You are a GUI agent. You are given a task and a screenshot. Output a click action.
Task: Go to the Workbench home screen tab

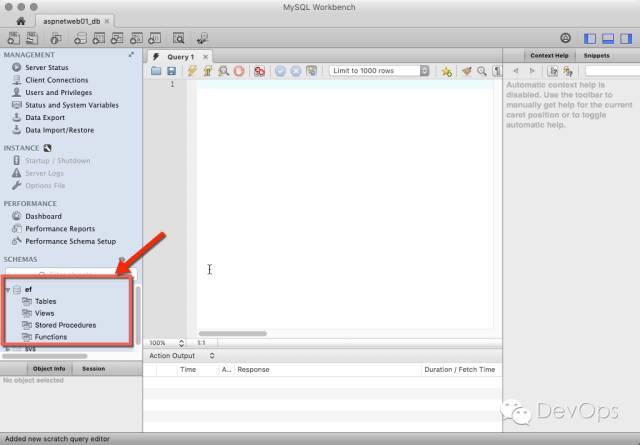click(21, 21)
